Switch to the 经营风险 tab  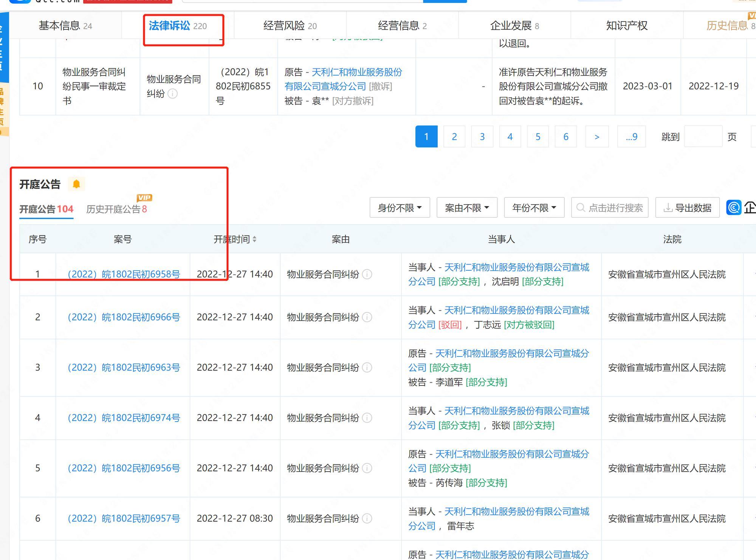290,26
